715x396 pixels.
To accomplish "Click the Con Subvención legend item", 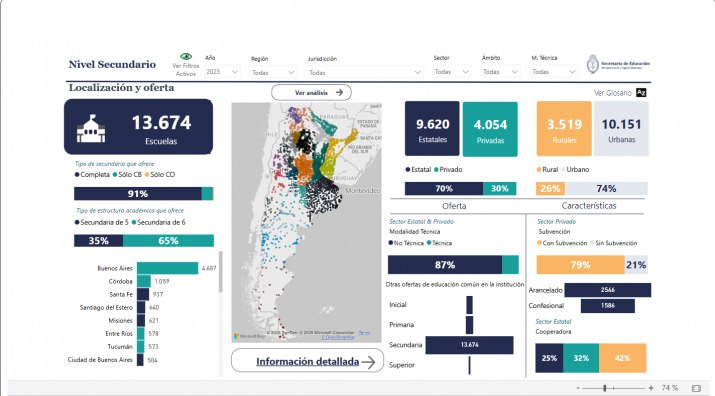I will click(x=562, y=243).
